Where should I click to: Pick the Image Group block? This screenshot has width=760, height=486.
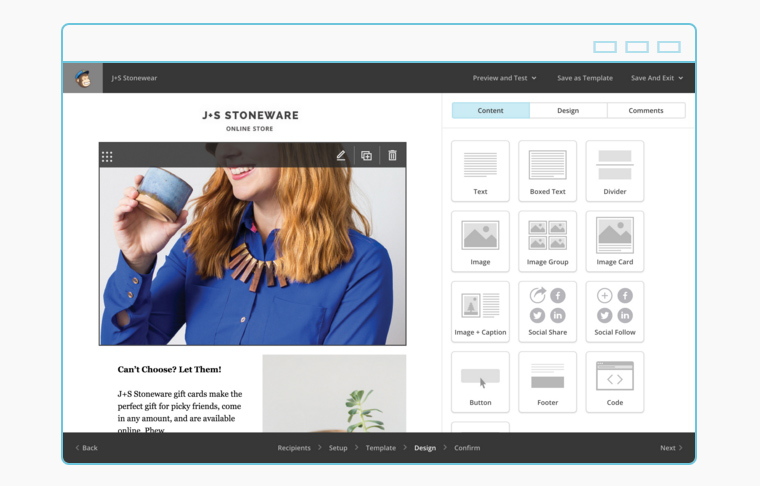point(548,241)
